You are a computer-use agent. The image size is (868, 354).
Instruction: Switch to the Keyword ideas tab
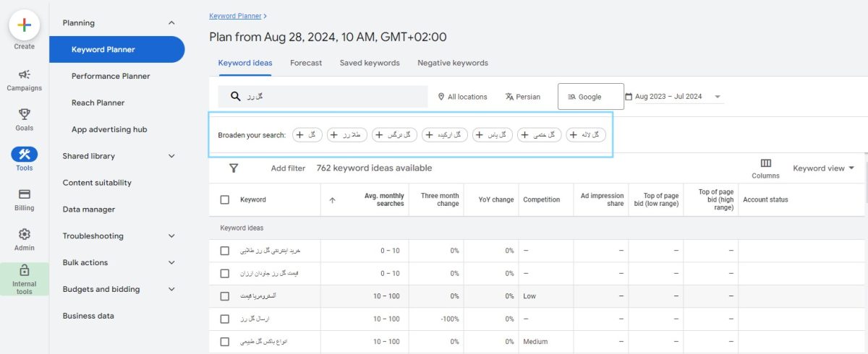pyautogui.click(x=245, y=63)
